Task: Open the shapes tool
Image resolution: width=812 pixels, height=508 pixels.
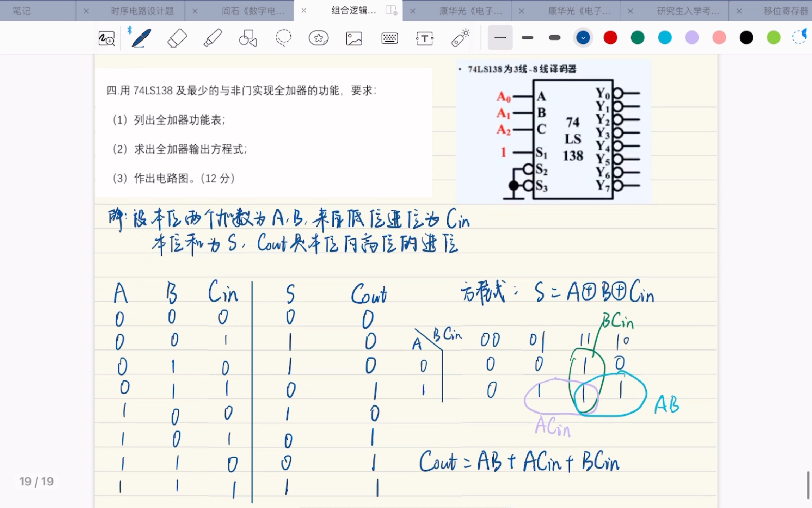Action: tap(247, 37)
